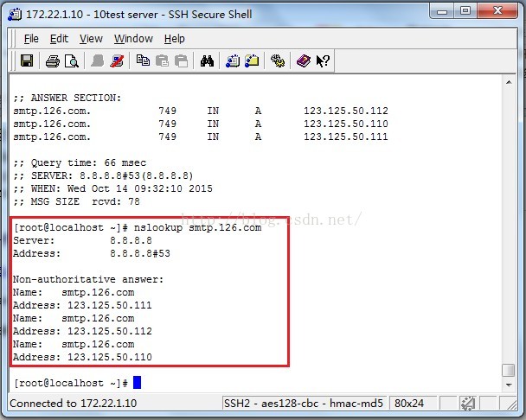Image resolution: width=526 pixels, height=420 pixels.
Task: Click 'Non-authoritative answer:' line
Action: 88,279
